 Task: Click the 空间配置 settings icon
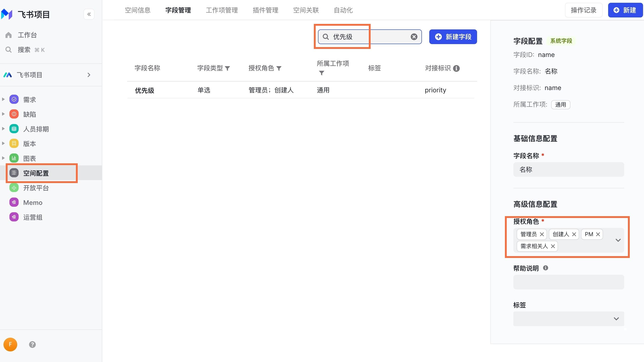coord(14,173)
